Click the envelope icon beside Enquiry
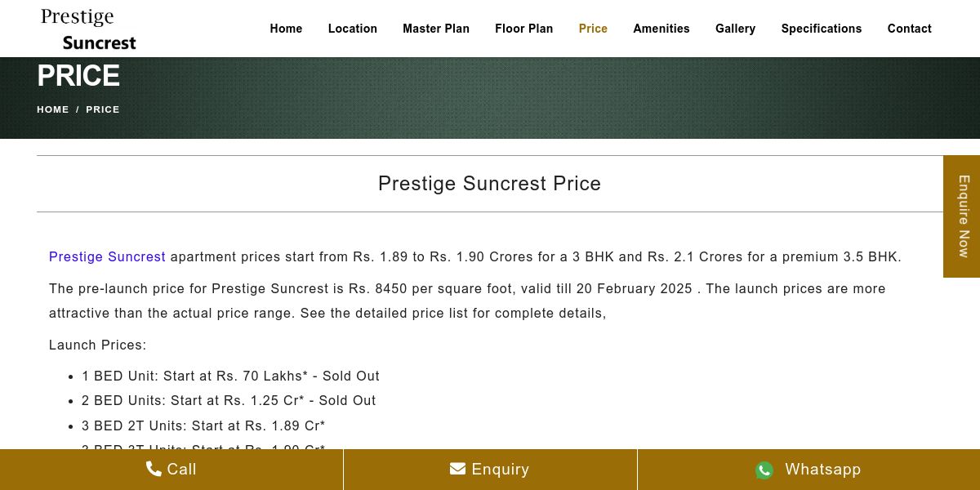Image resolution: width=980 pixels, height=490 pixels. click(457, 469)
